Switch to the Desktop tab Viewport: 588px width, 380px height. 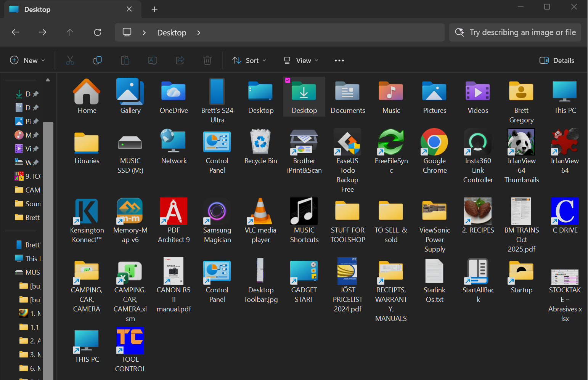72,10
